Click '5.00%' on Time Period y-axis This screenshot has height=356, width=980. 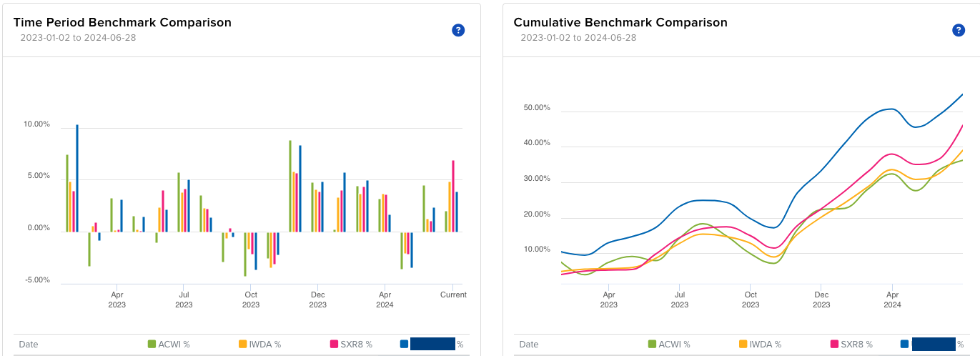click(39, 177)
